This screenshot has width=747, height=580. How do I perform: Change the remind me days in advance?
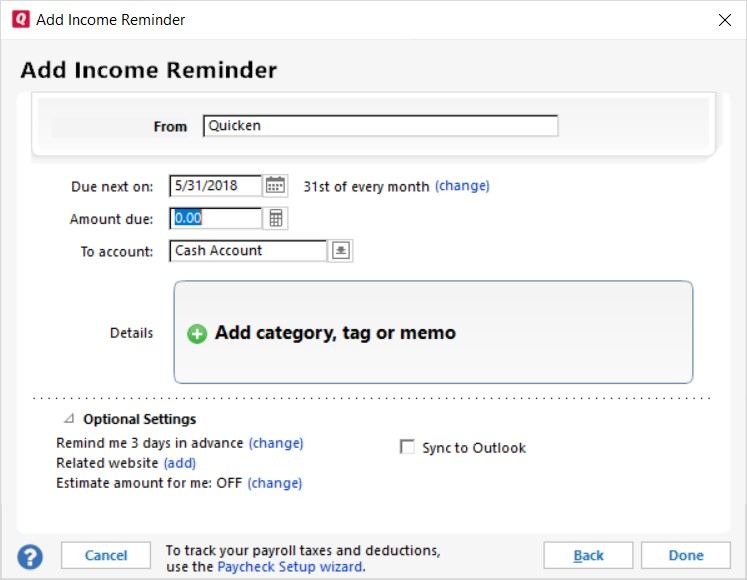tap(276, 443)
